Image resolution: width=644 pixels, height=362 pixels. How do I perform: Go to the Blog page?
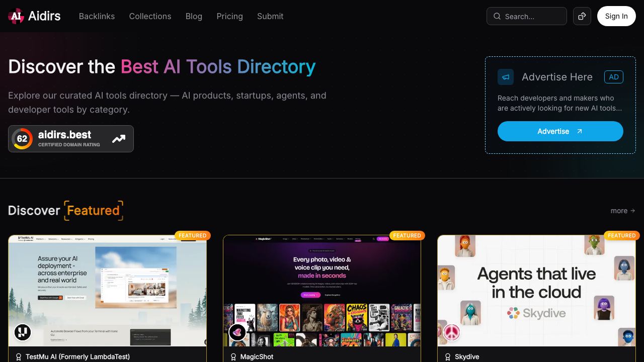194,16
